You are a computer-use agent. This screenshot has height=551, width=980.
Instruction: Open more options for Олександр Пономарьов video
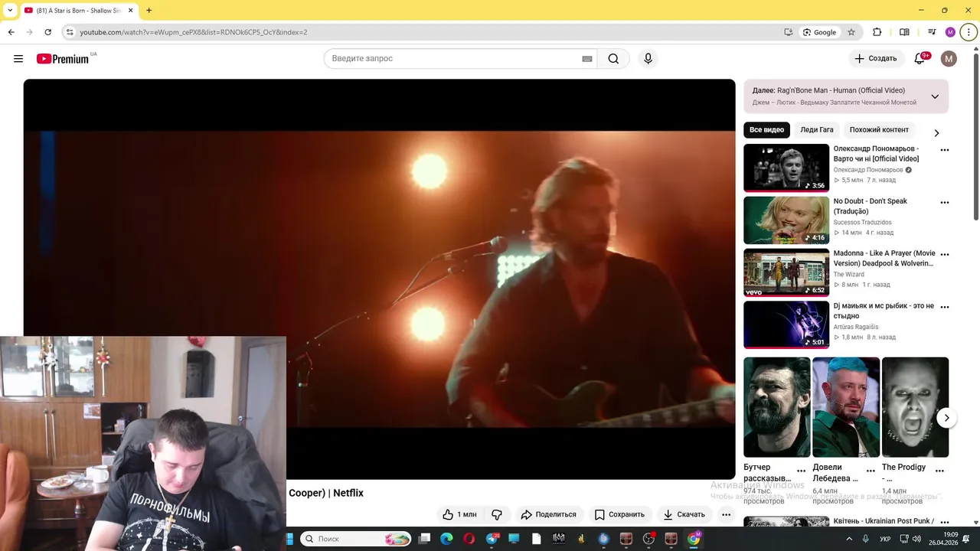coord(944,150)
